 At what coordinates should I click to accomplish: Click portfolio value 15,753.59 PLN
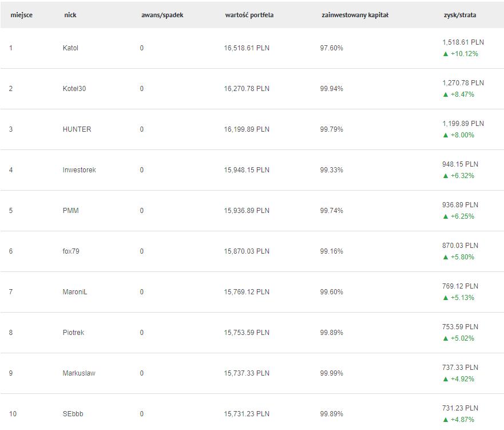click(247, 333)
